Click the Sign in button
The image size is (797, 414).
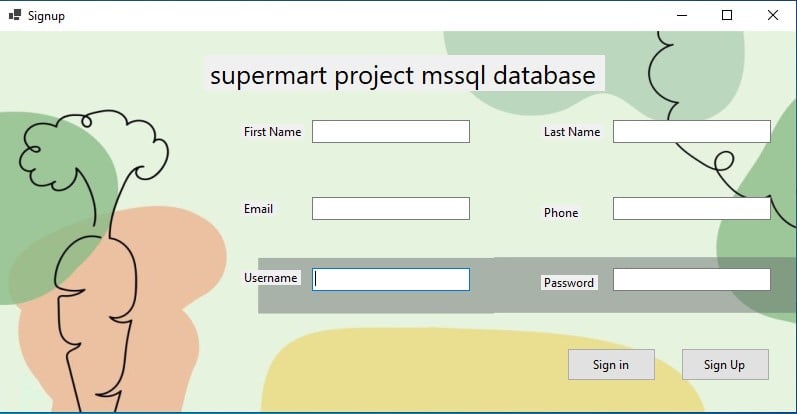coord(611,365)
